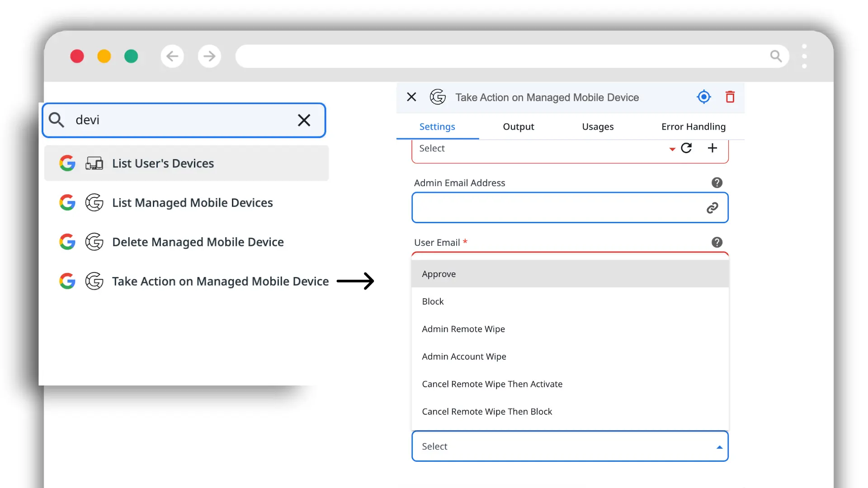Screen dimensions: 868x488
Task: Open the Error Handling tab
Action: (x=693, y=127)
